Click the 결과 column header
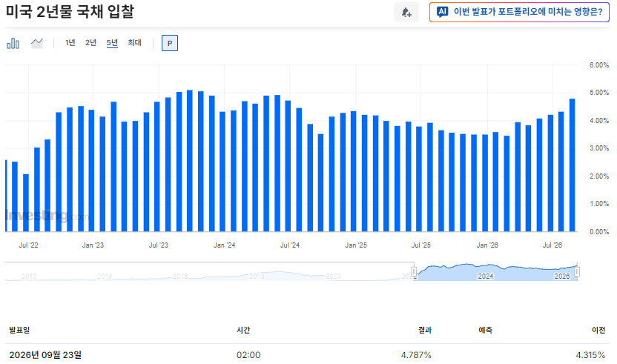Screen dimensions: 617x364 point(425,330)
